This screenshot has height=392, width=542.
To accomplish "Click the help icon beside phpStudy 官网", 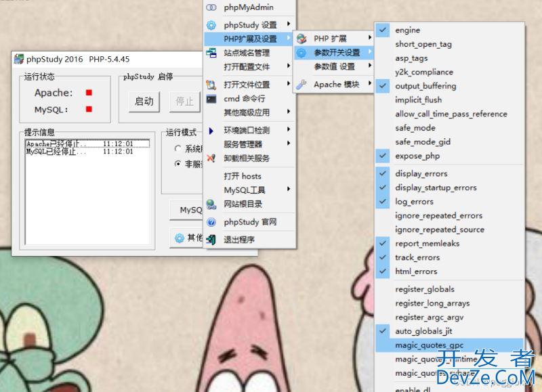I will [x=211, y=222].
